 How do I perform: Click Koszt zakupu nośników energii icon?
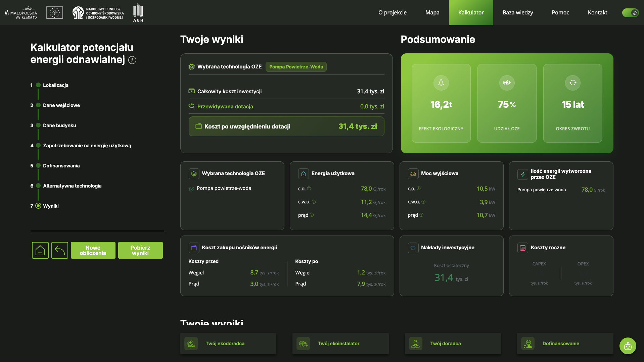194,248
